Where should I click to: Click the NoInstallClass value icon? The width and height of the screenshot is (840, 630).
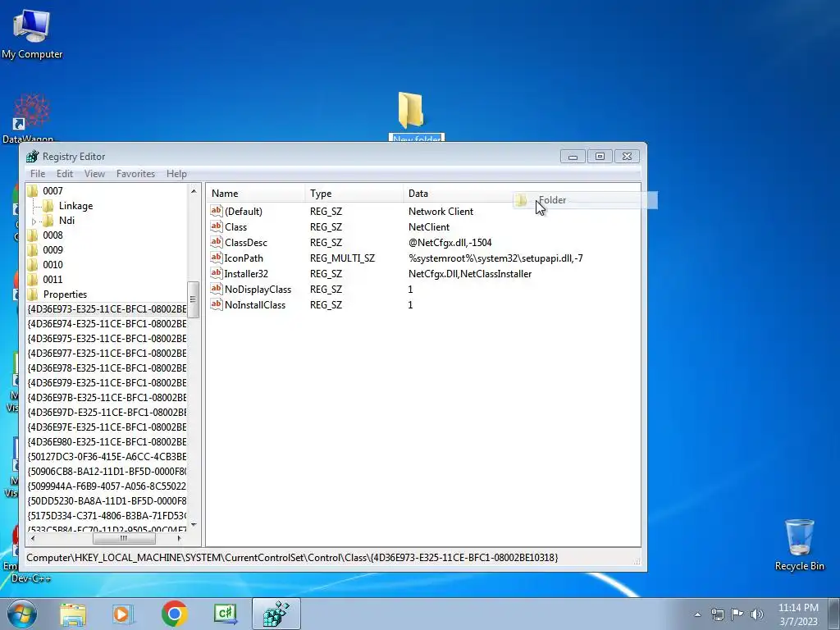(217, 304)
